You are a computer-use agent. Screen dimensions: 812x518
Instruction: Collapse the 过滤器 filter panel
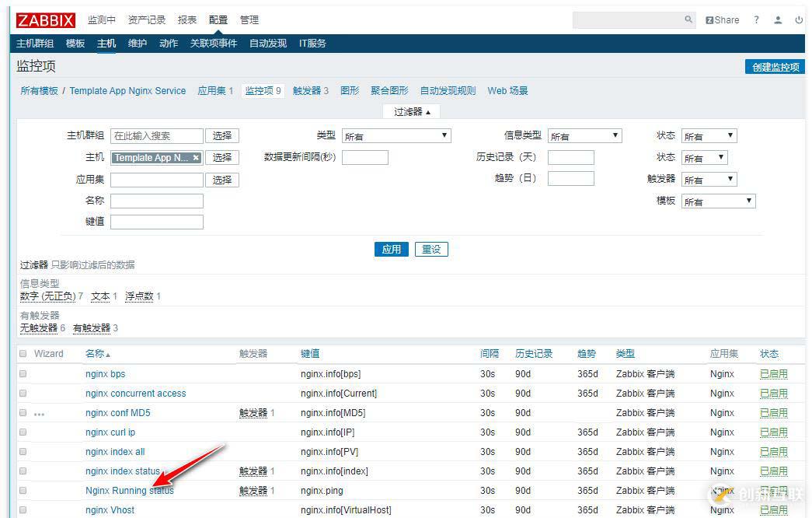click(x=412, y=111)
